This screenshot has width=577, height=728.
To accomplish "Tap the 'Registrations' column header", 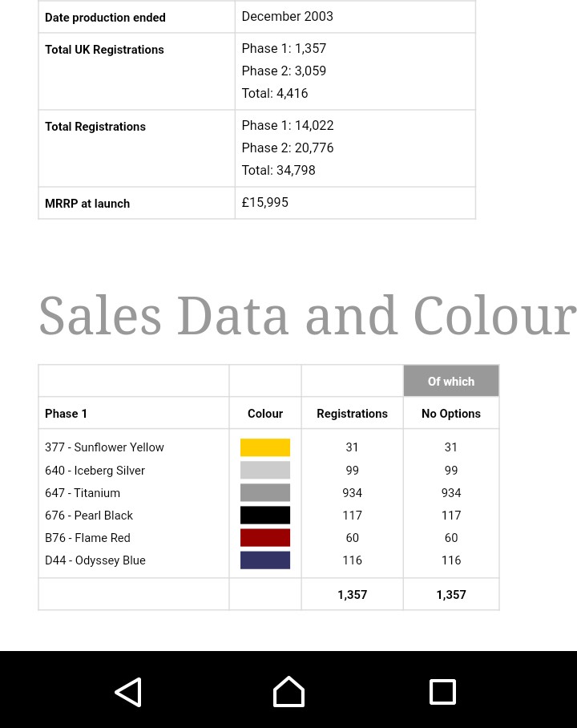I will [x=352, y=414].
